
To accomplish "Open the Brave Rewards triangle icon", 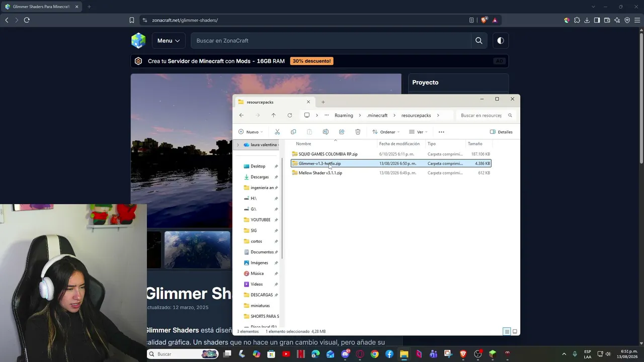I will click(495, 20).
